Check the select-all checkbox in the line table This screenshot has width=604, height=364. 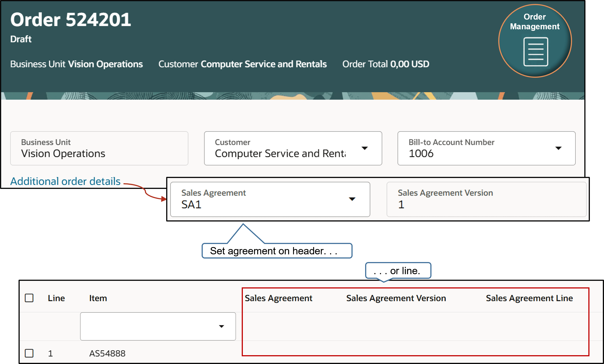29,298
